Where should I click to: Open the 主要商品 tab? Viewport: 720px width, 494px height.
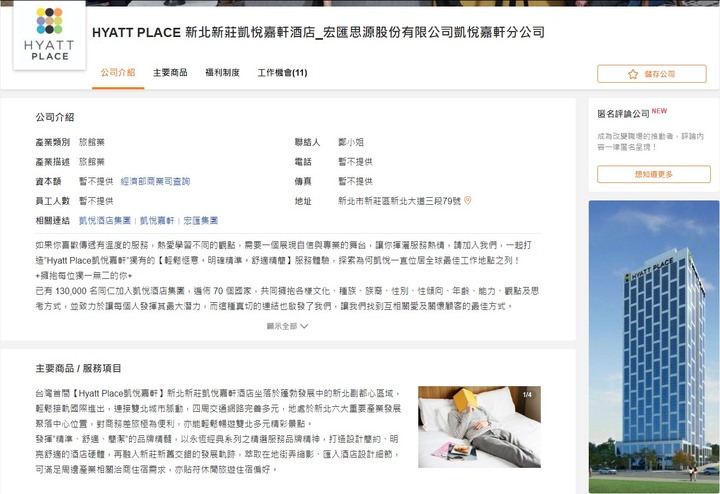[x=170, y=73]
